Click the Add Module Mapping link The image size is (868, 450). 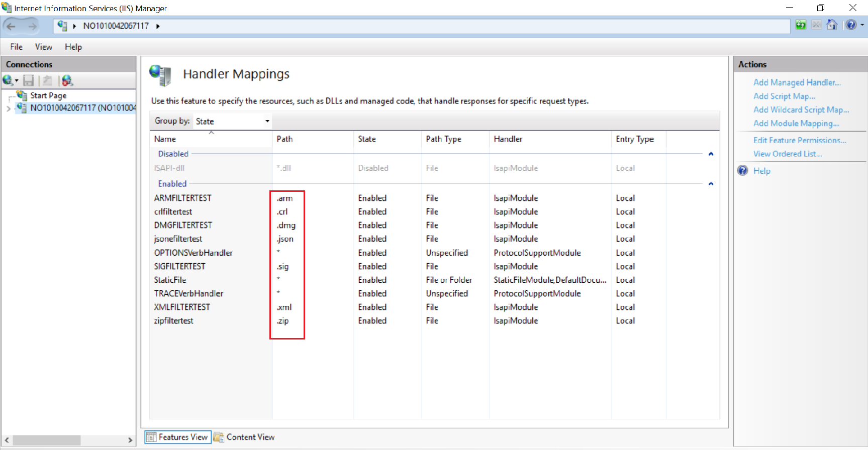(796, 124)
